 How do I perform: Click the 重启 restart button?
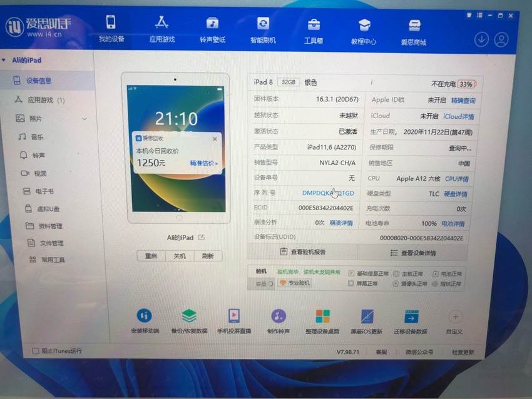(x=151, y=256)
